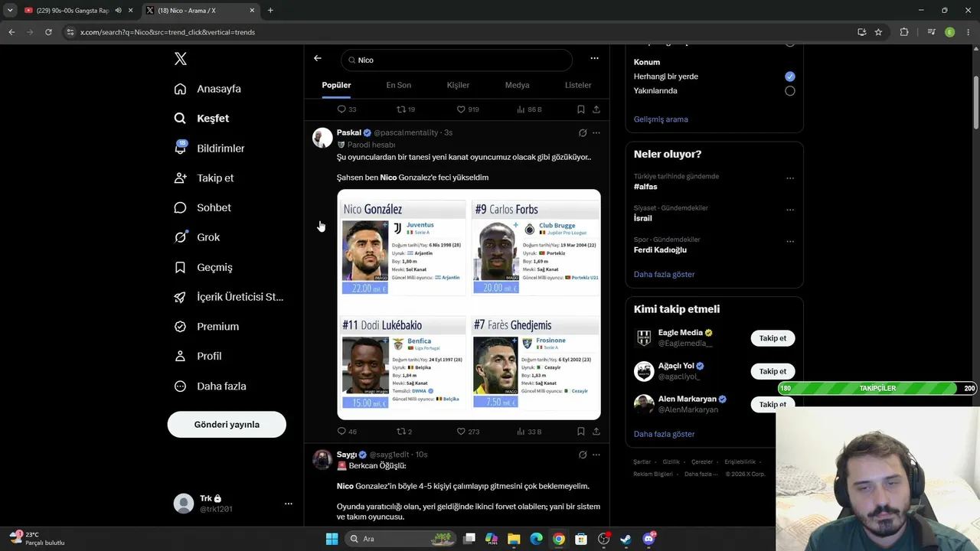Follow Eagle Media with Takip et
Image resolution: width=980 pixels, height=551 pixels.
click(x=773, y=338)
